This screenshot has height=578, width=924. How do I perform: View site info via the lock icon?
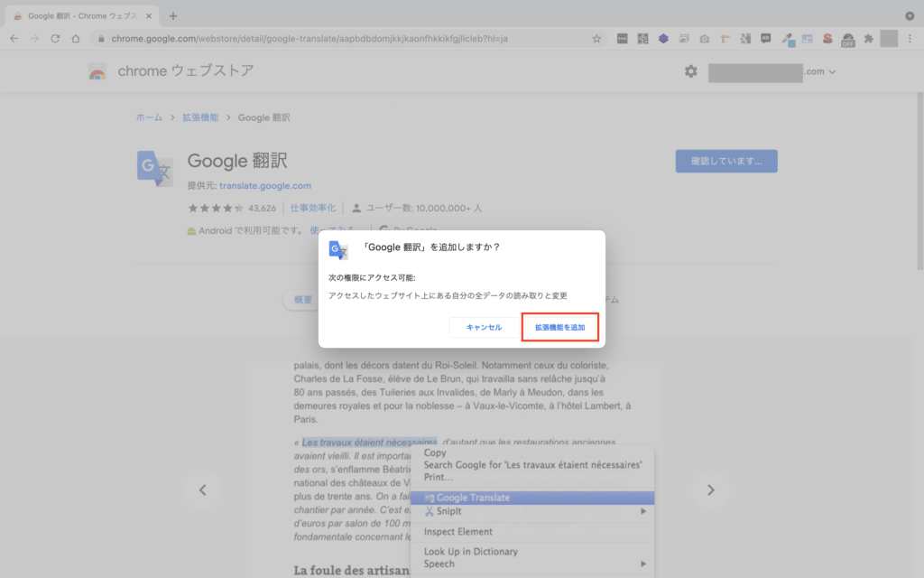click(101, 39)
